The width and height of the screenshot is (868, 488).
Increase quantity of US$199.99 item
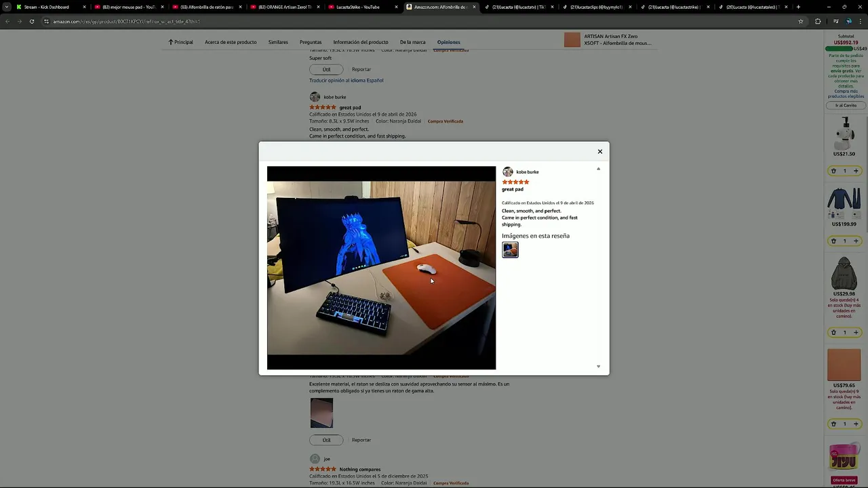[856, 241]
